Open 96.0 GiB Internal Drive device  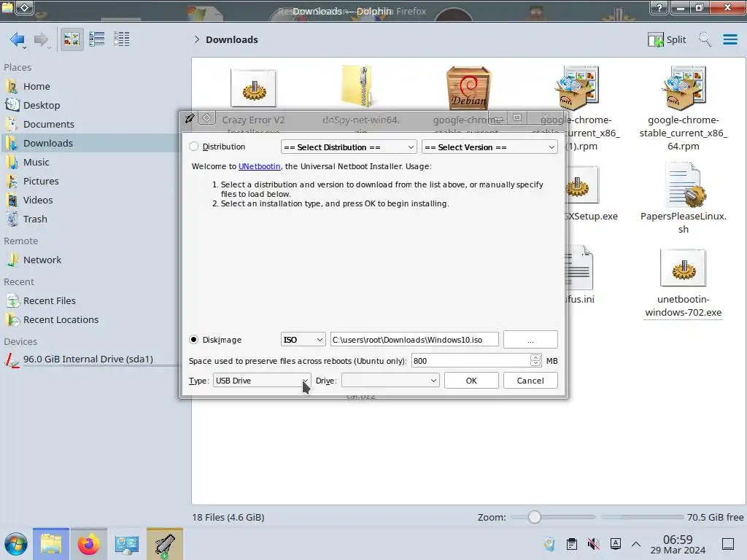tap(88, 359)
